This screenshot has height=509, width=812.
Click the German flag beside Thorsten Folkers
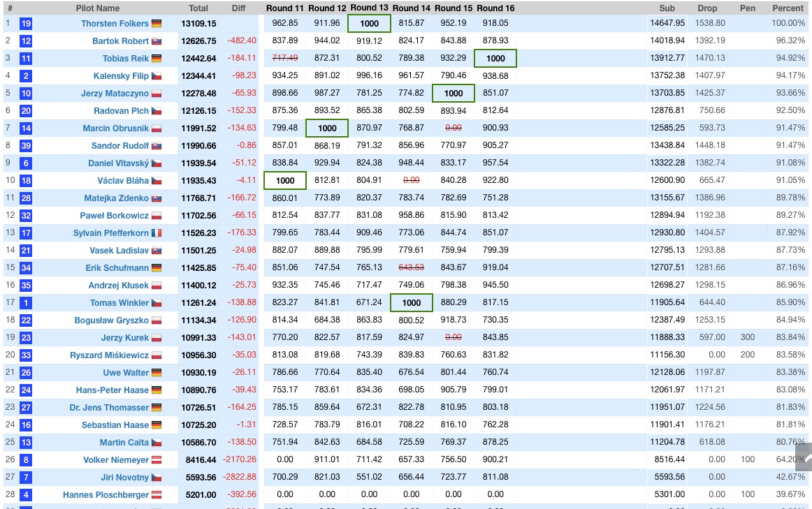point(157,24)
